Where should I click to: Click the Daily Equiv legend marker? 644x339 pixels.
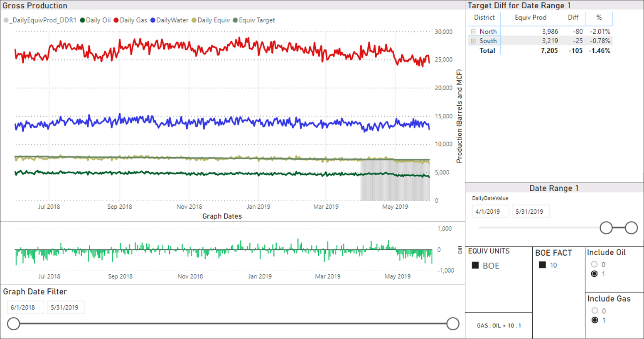coord(194,20)
